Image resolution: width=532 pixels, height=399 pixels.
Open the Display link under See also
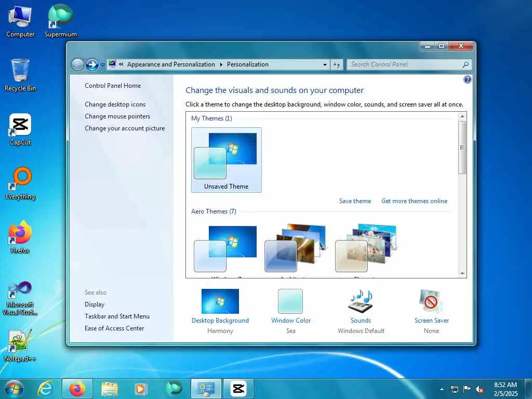point(95,304)
